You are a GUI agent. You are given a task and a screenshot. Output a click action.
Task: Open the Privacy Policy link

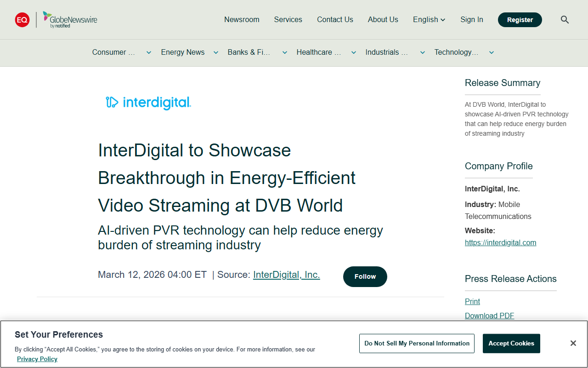point(37,359)
